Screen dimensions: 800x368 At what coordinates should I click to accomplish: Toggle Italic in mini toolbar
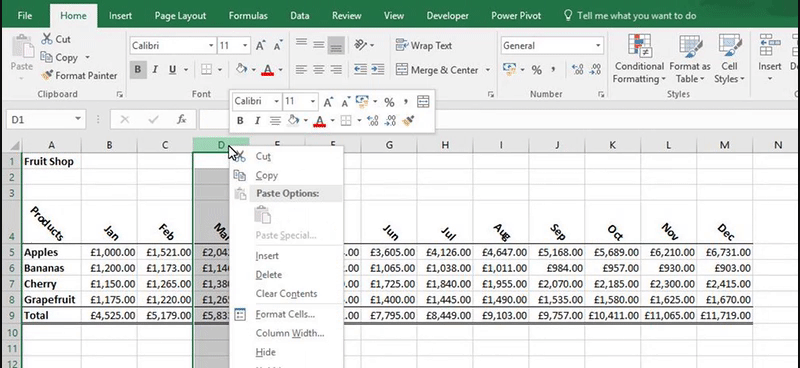click(258, 121)
